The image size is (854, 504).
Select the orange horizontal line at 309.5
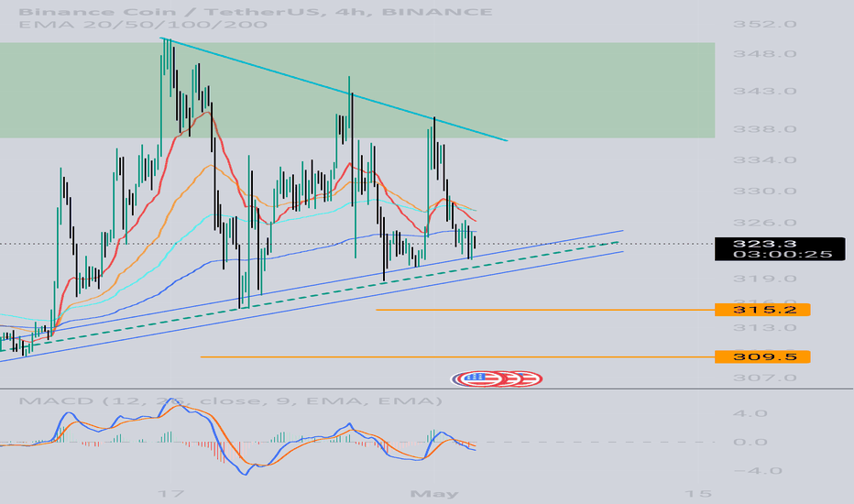point(457,356)
